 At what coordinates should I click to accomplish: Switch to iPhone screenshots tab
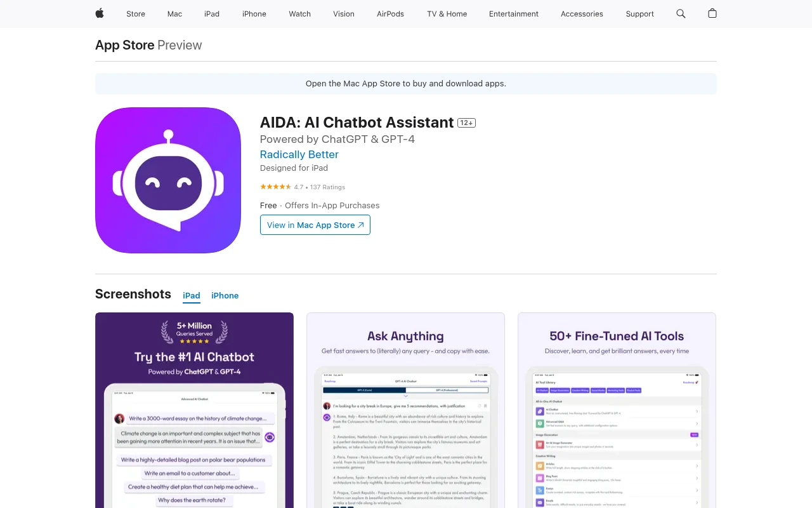(225, 295)
